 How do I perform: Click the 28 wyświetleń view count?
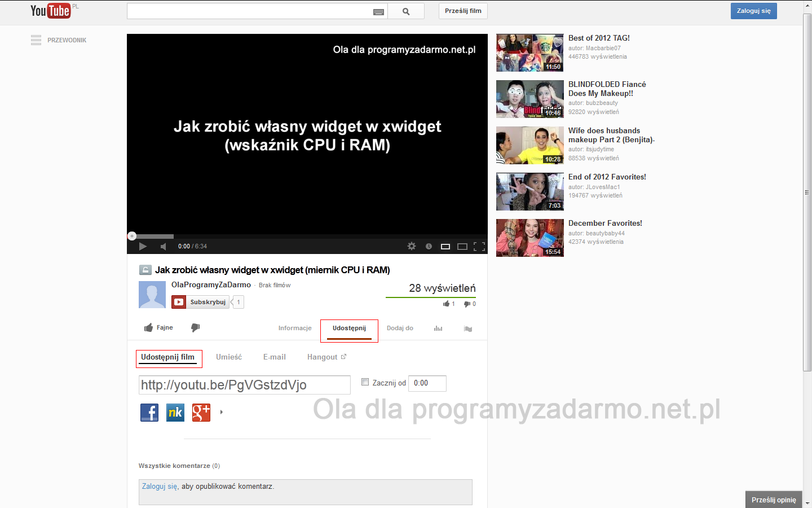click(442, 288)
